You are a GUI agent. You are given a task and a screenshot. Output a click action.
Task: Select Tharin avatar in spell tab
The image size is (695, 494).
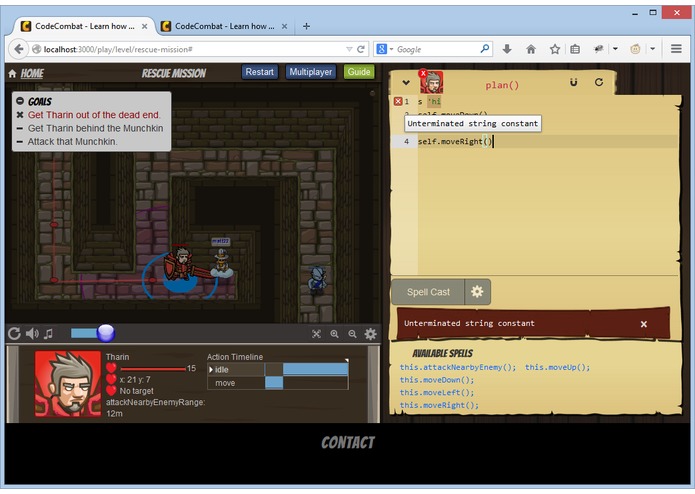pyautogui.click(x=432, y=82)
